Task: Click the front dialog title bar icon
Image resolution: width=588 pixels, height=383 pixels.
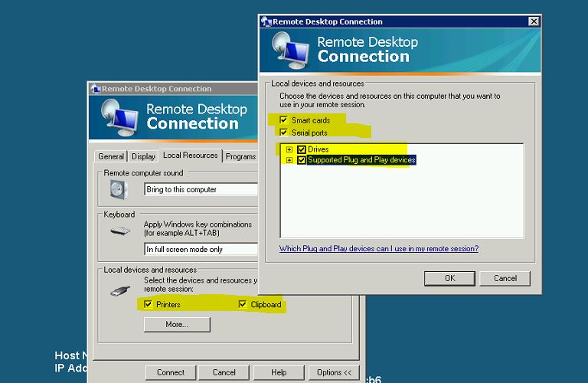Action: click(266, 21)
